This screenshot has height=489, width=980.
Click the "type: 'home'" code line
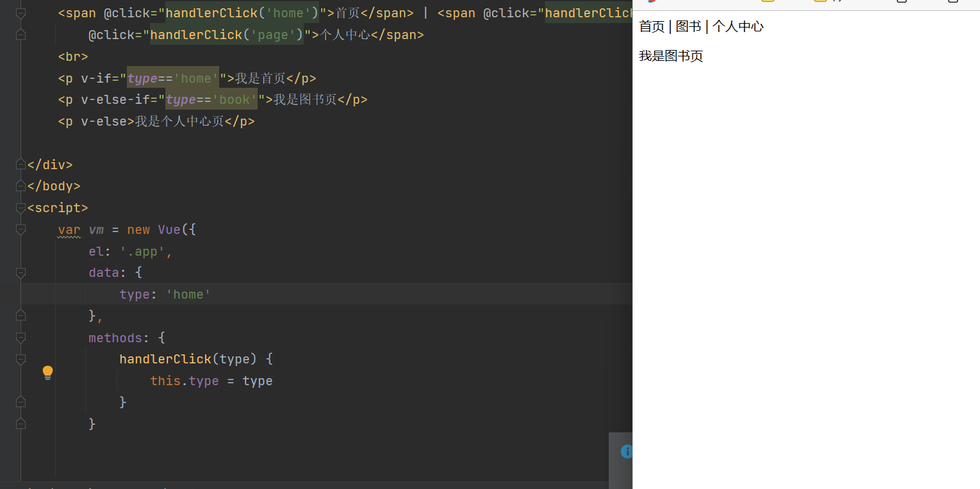coord(165,295)
